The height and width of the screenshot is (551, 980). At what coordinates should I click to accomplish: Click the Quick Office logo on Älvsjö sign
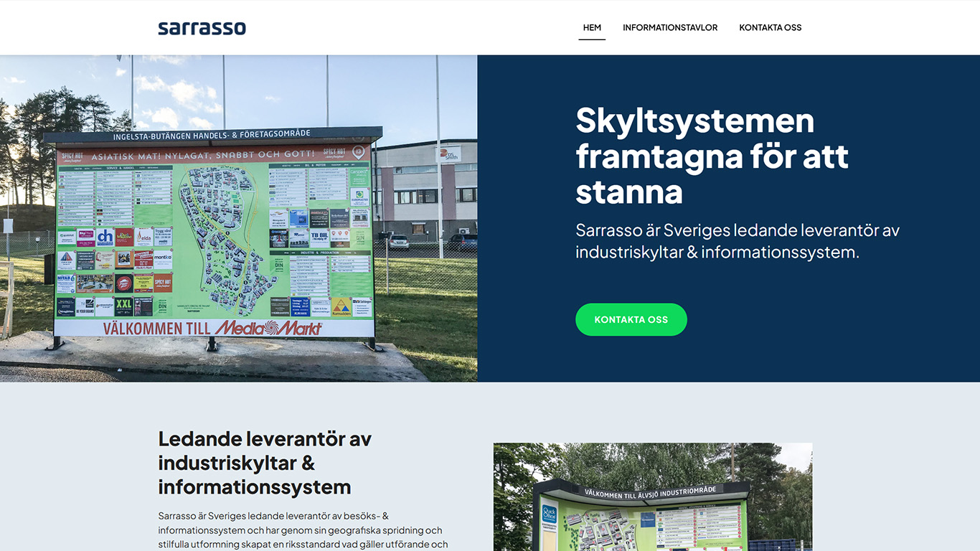pyautogui.click(x=549, y=514)
